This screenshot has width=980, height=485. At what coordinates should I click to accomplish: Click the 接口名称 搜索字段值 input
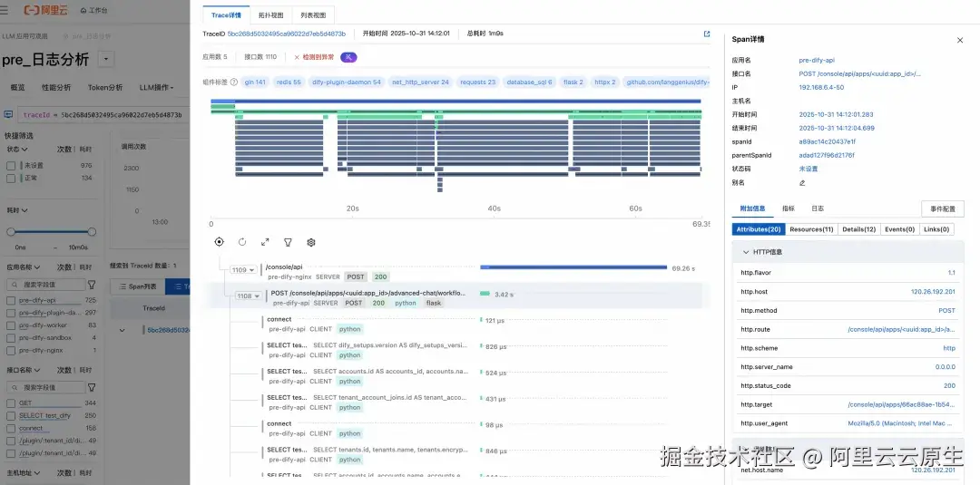[46, 388]
